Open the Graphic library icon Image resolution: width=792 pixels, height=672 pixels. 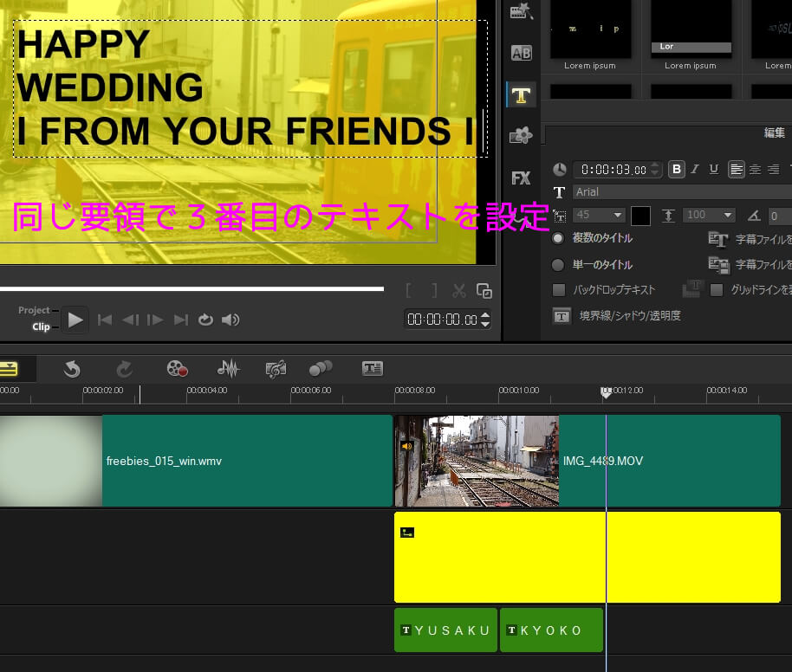pos(521,135)
